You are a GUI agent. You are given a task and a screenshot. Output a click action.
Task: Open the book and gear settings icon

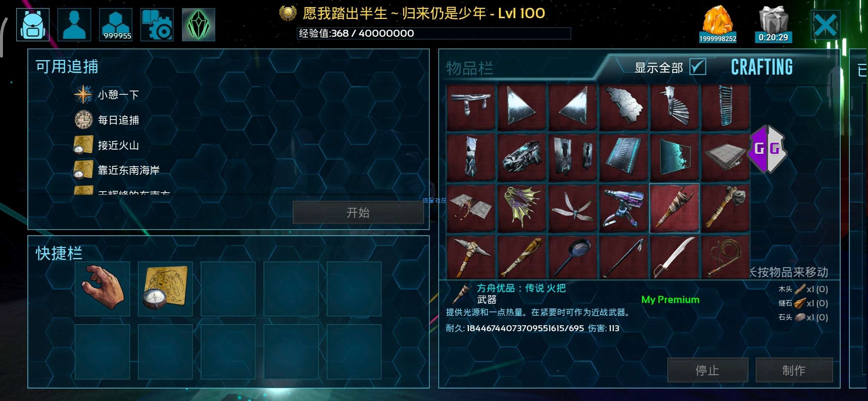[x=157, y=25]
